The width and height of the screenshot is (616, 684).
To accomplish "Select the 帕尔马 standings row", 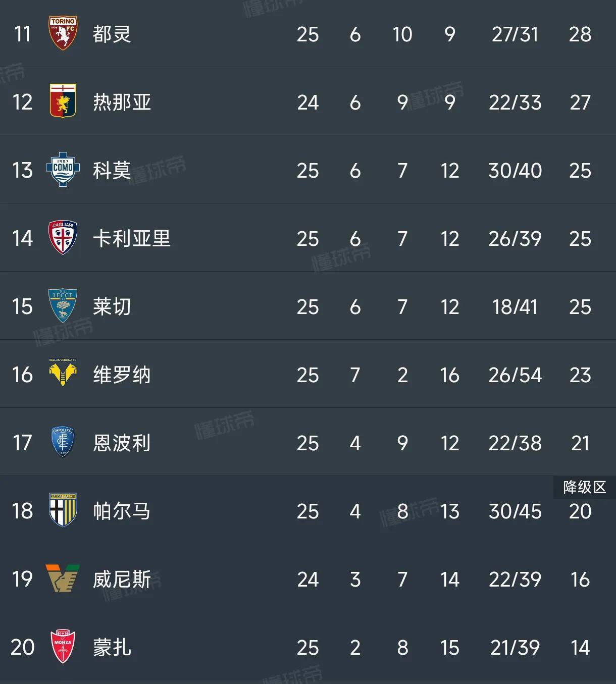I will [308, 511].
